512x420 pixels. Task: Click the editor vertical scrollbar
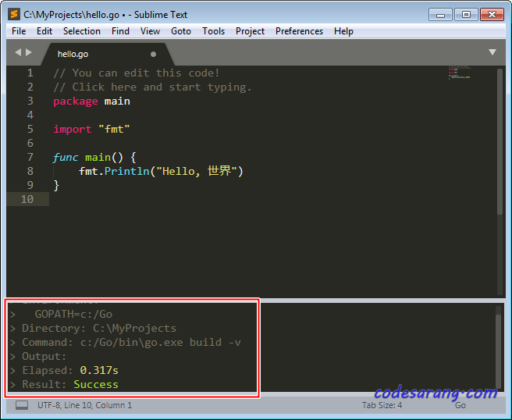point(500,141)
